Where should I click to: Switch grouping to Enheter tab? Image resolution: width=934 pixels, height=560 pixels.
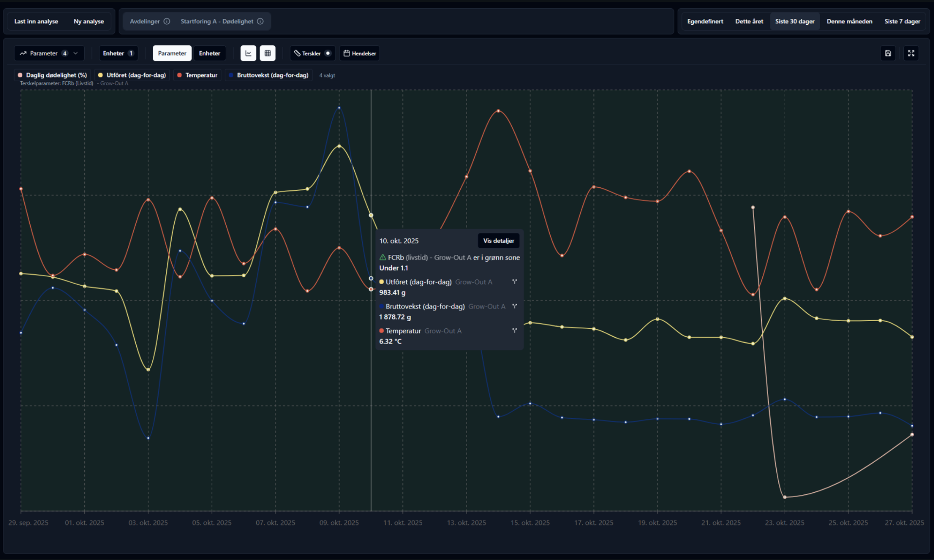tap(209, 54)
